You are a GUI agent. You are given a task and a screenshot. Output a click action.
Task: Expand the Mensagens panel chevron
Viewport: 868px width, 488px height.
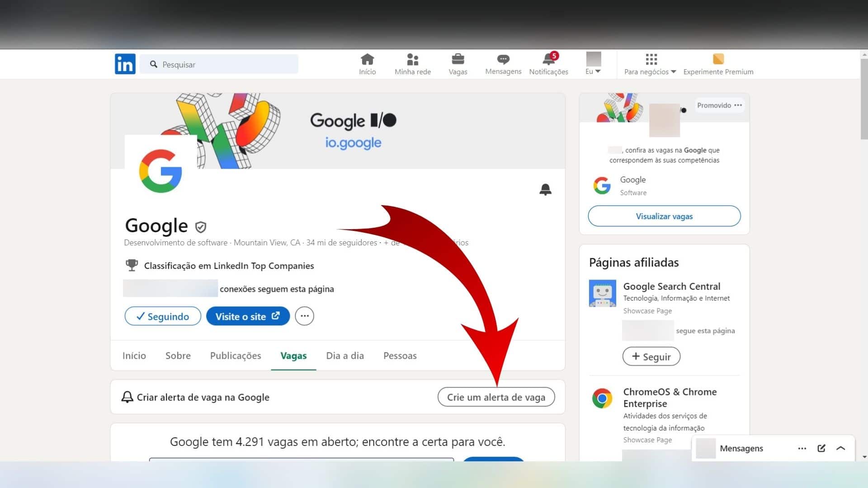point(841,448)
